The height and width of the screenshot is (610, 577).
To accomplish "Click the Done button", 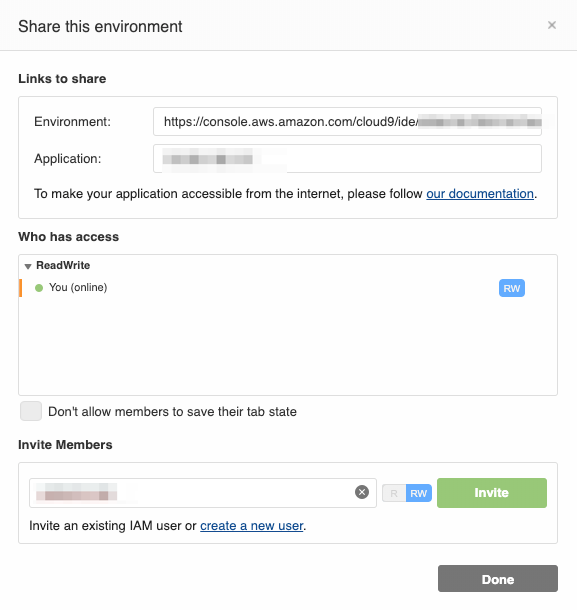I will pos(498,578).
